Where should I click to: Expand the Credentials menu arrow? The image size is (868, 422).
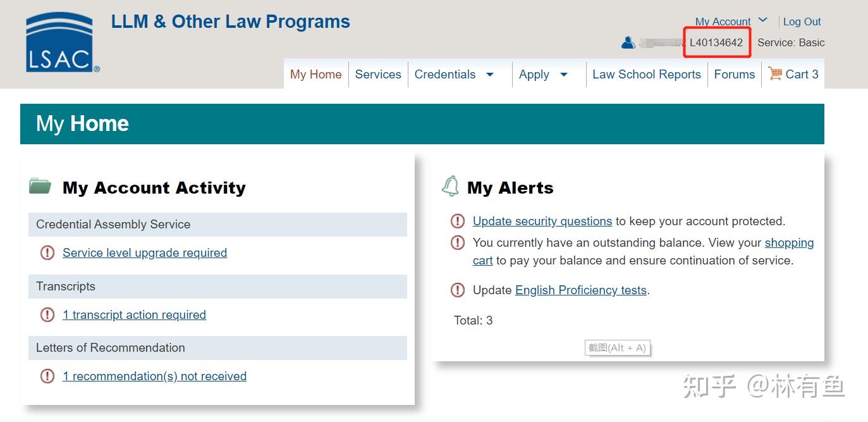(x=489, y=75)
